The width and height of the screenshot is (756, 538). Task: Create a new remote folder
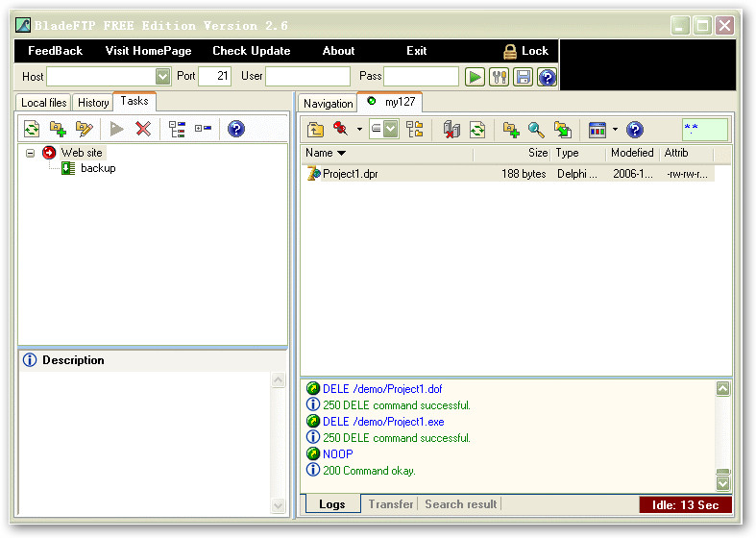[x=511, y=130]
